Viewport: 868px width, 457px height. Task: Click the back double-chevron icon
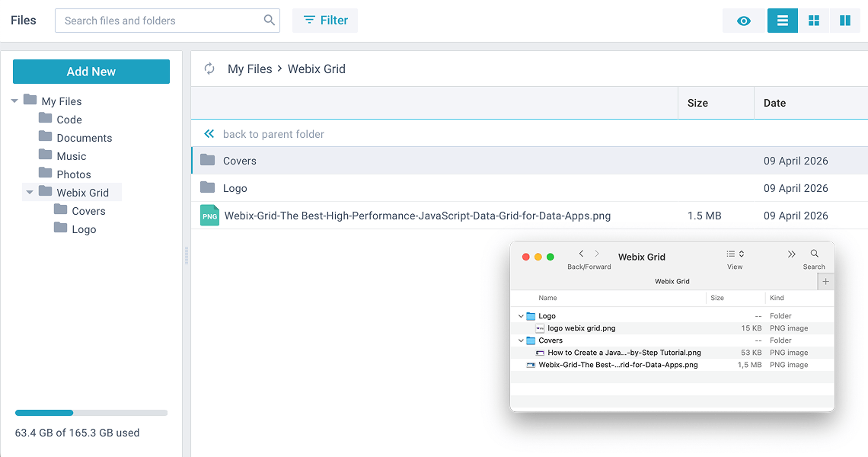pyautogui.click(x=209, y=134)
